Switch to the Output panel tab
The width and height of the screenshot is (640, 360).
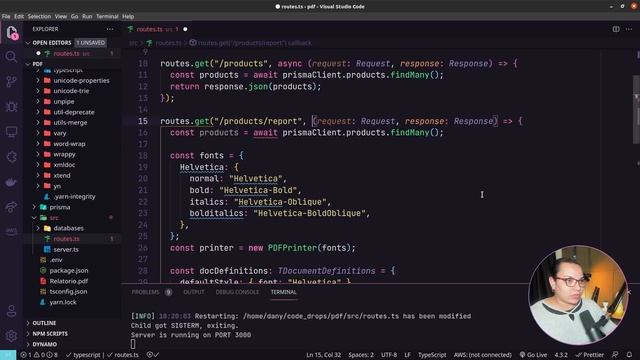[x=194, y=292]
